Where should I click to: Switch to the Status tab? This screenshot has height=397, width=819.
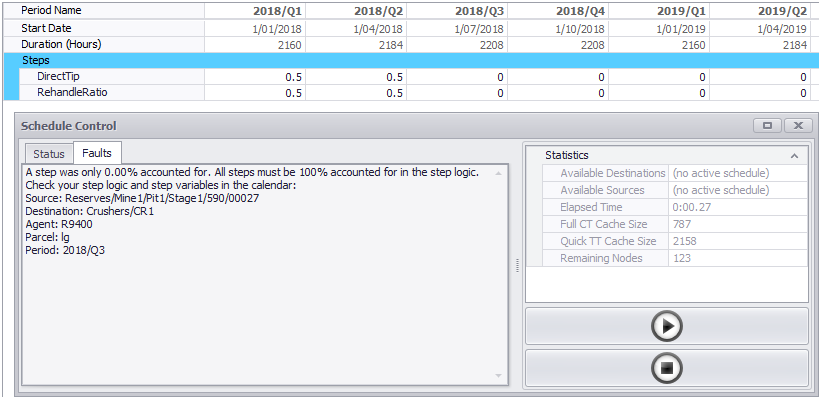tap(49, 154)
